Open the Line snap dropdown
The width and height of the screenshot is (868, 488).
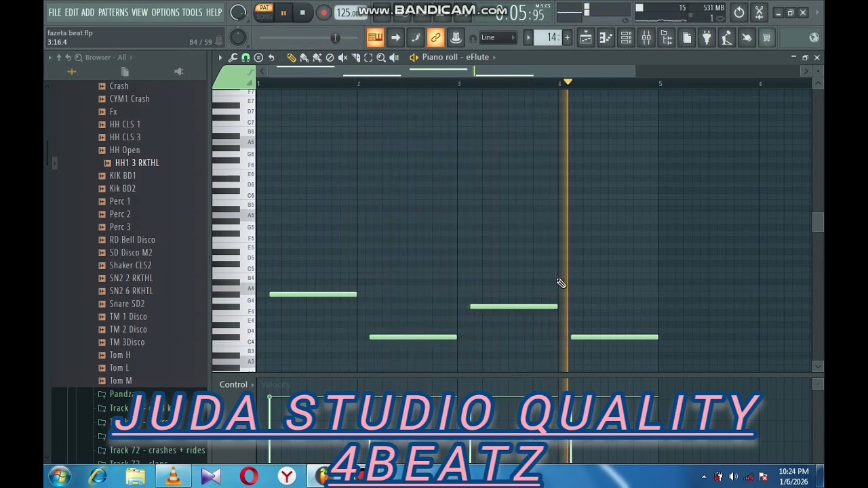pos(498,38)
